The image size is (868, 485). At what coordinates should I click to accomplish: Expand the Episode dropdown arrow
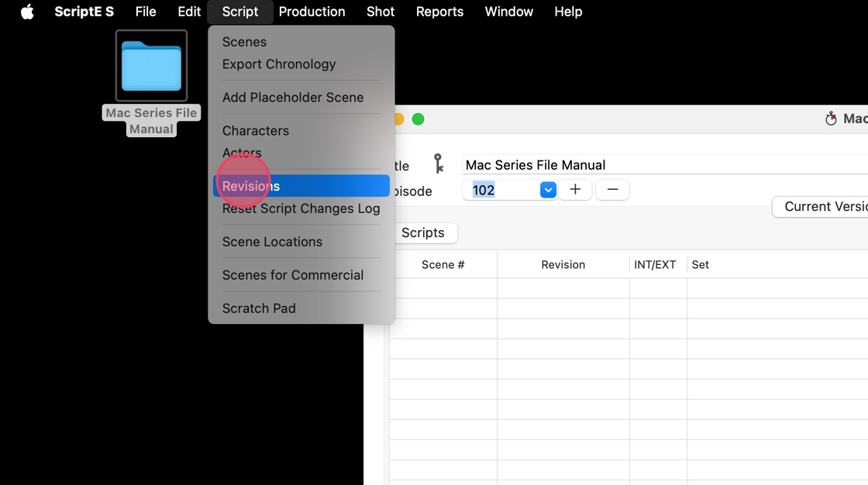coord(548,190)
